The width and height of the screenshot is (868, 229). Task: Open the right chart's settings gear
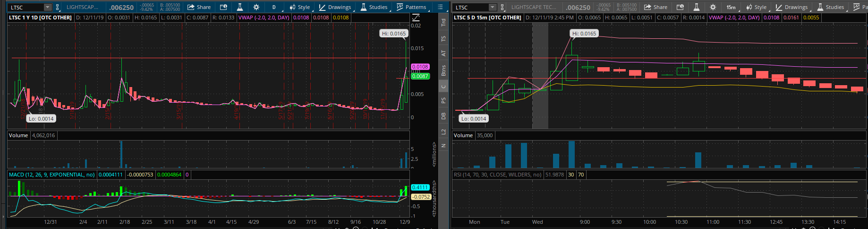(x=713, y=7)
